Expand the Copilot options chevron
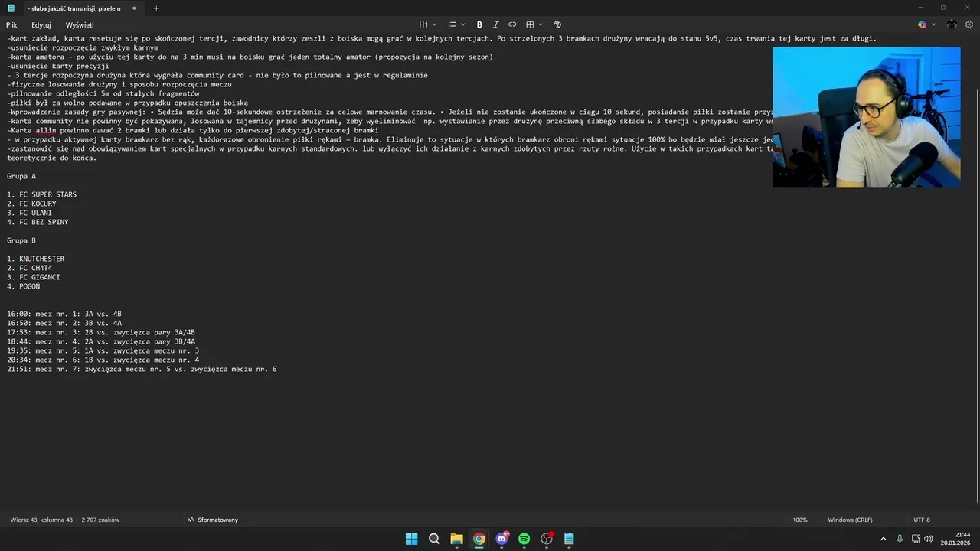980x551 pixels. click(x=933, y=24)
